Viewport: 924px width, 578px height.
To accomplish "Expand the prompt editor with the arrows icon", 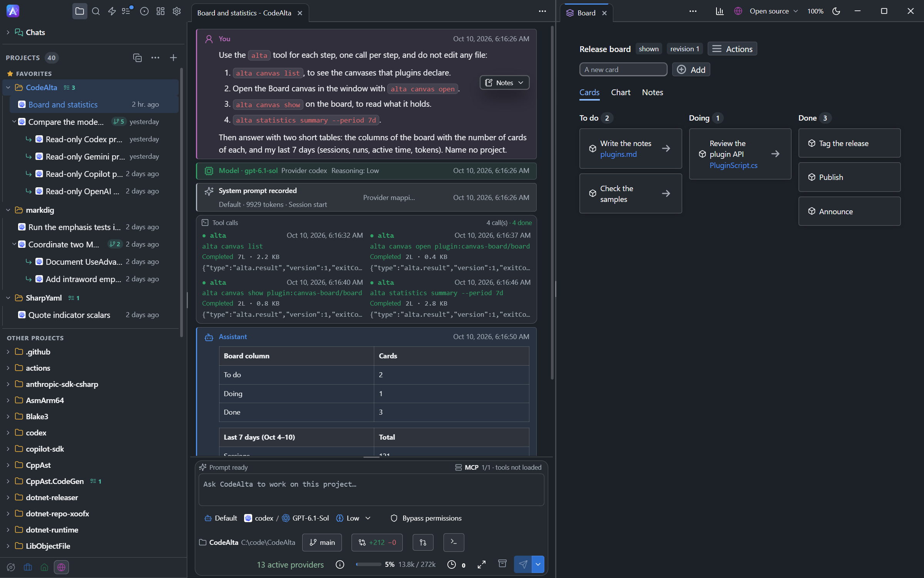I will point(481,565).
